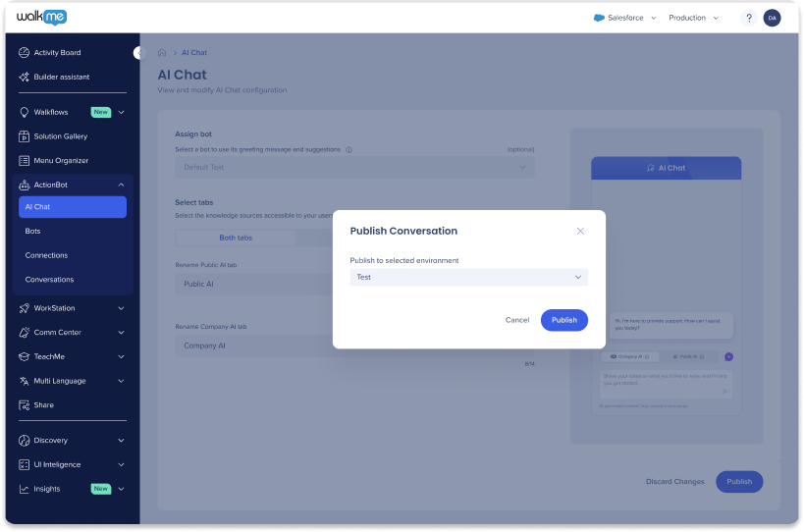Select Company AI tab in chat preview

tap(629, 356)
